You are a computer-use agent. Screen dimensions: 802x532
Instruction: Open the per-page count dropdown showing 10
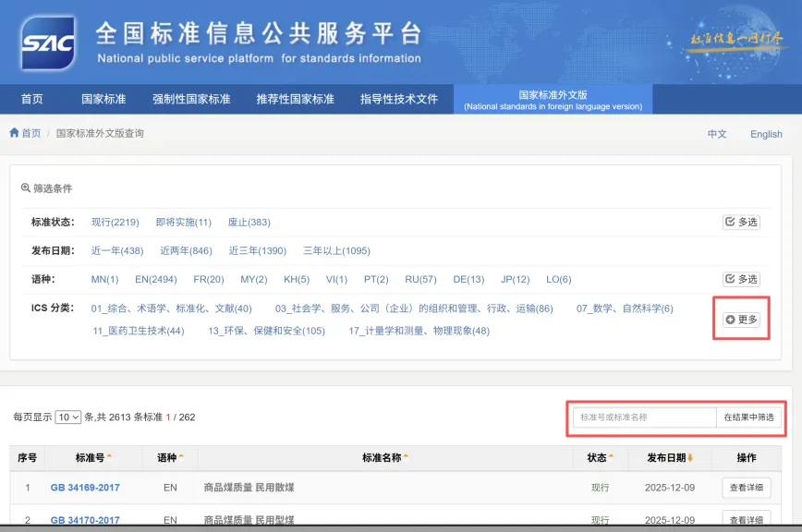pyautogui.click(x=68, y=417)
